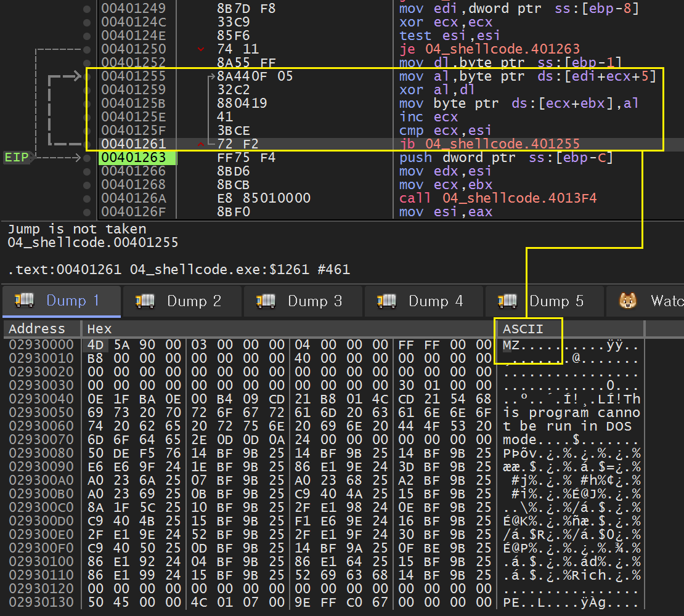The height and width of the screenshot is (616, 684).
Task: Switch to the Dump 4 tab
Action: (424, 301)
